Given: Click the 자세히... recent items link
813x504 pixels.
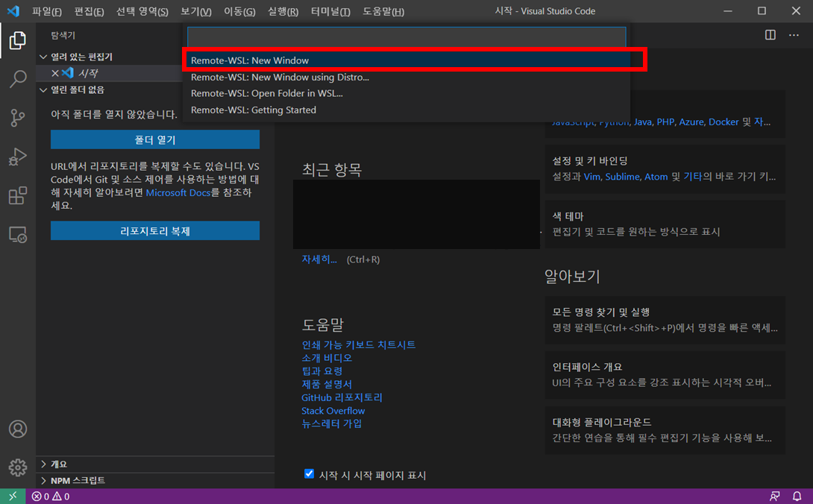Looking at the screenshot, I should coord(319,259).
